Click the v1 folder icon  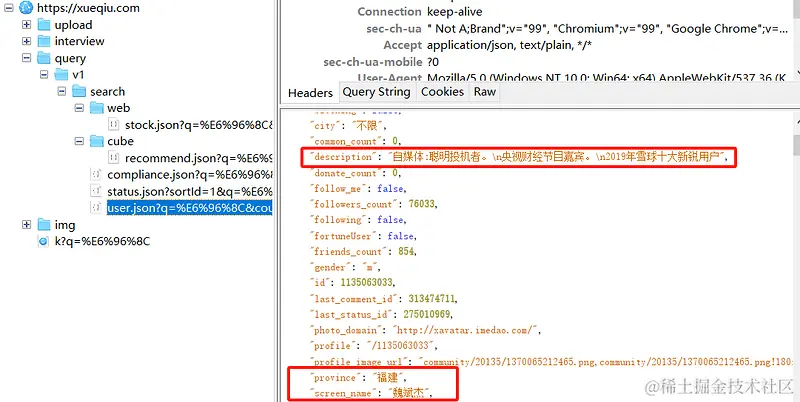point(62,74)
